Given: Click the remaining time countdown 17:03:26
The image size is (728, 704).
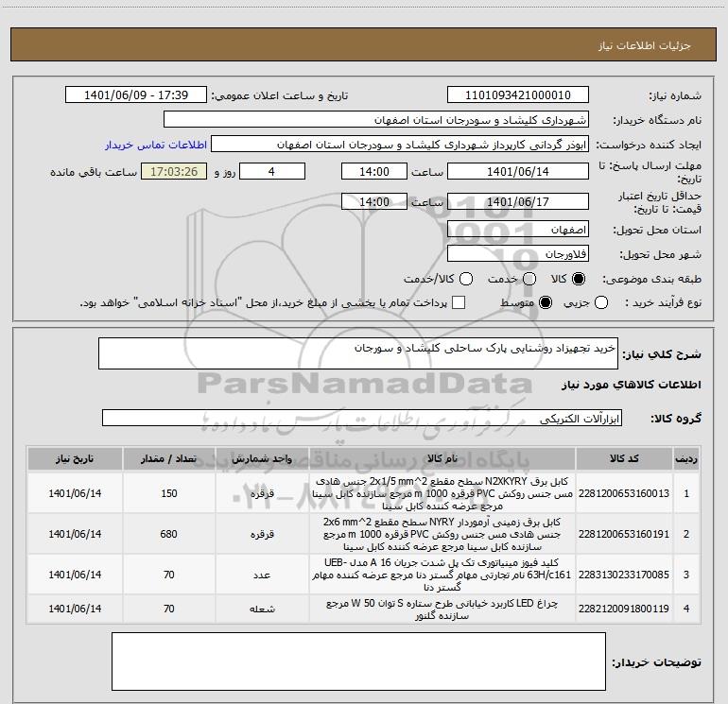Looking at the screenshot, I should click(x=174, y=171).
